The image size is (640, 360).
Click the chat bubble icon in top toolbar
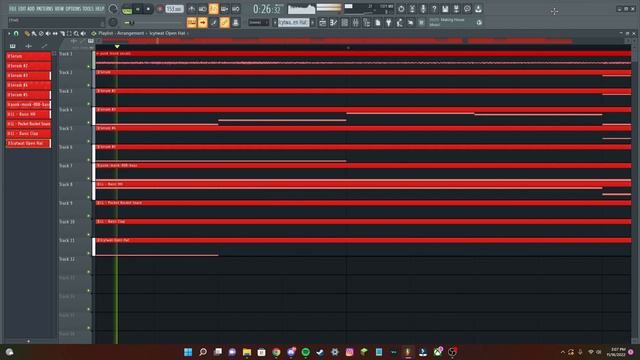click(x=467, y=9)
